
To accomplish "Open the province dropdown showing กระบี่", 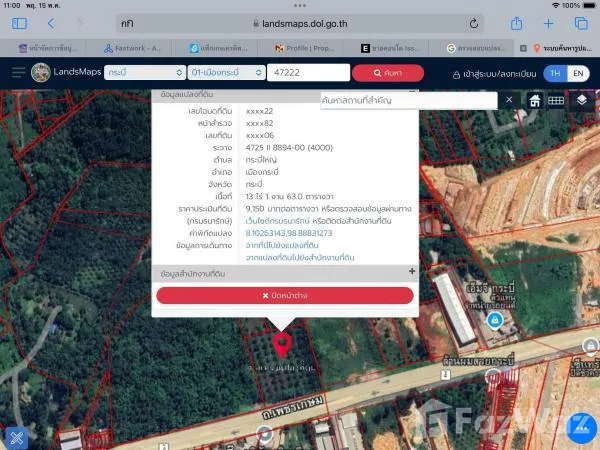I will coord(144,72).
